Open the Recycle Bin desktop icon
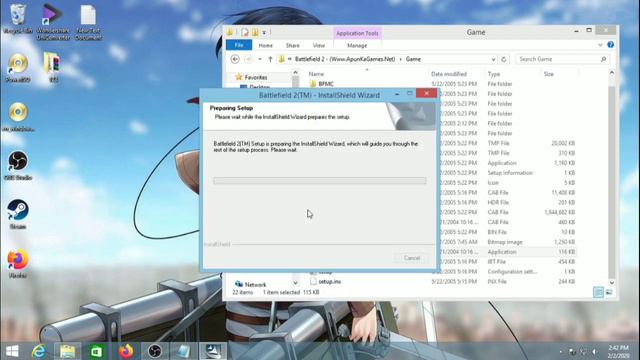 pyautogui.click(x=18, y=18)
